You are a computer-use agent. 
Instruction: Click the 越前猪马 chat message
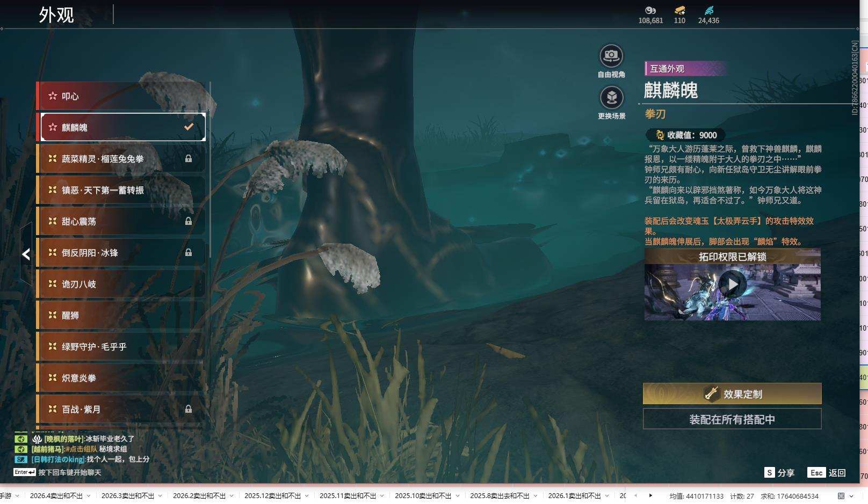pyautogui.click(x=79, y=449)
